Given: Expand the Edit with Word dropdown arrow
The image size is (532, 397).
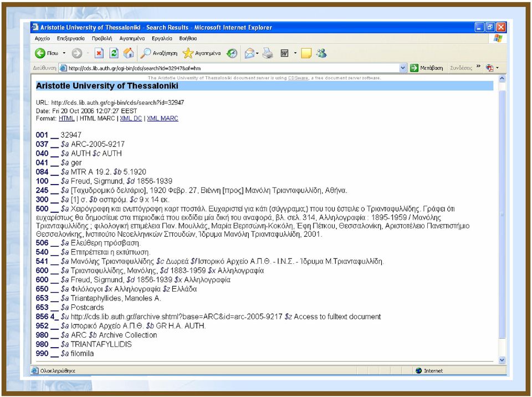Looking at the screenshot, I should pos(295,53).
